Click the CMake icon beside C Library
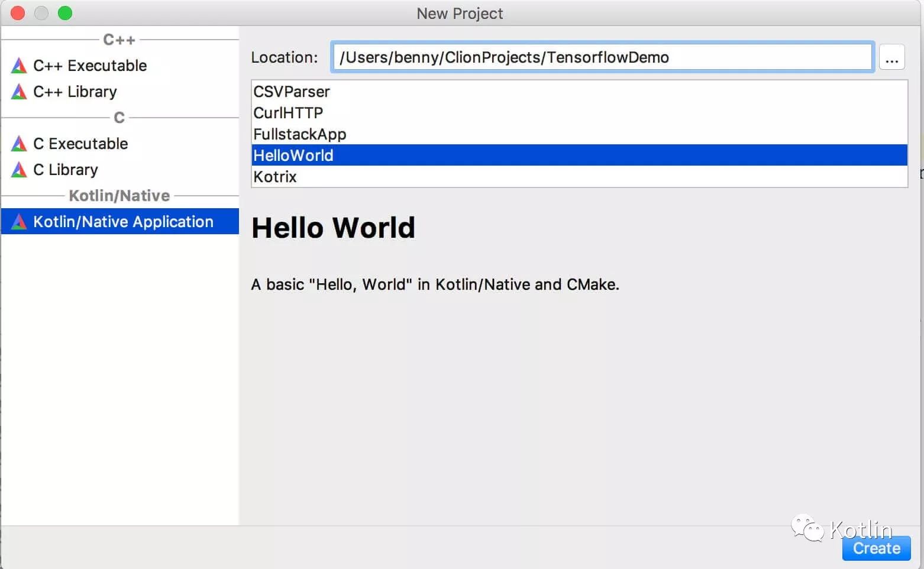Image resolution: width=924 pixels, height=569 pixels. [x=19, y=170]
